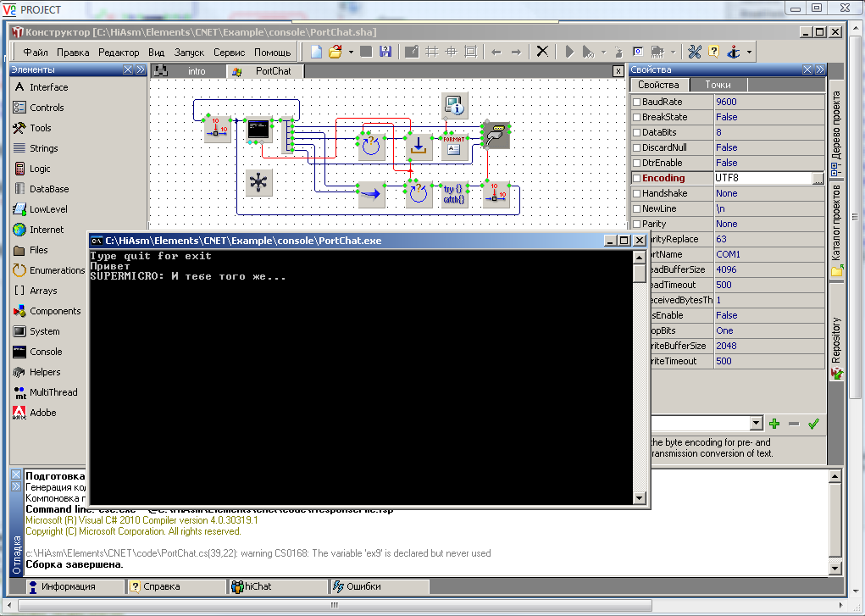This screenshot has height=616, width=865.
Task: Click the green plus add icon
Action: click(x=774, y=424)
